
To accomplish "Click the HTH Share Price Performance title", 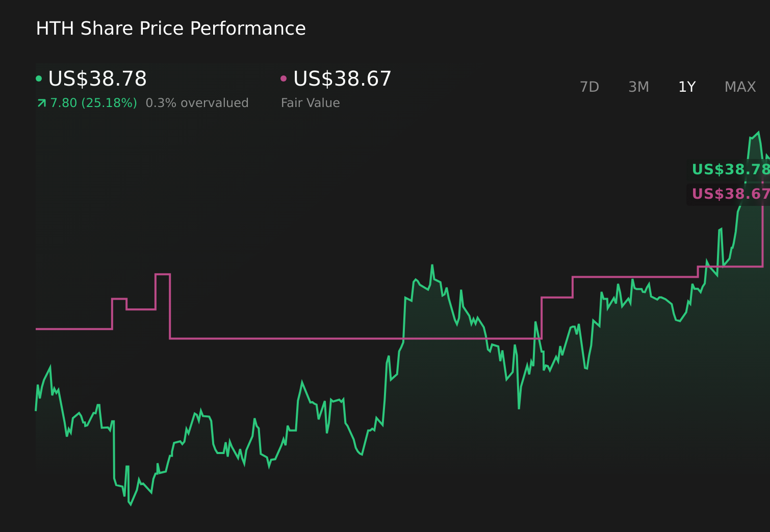I will tap(170, 29).
